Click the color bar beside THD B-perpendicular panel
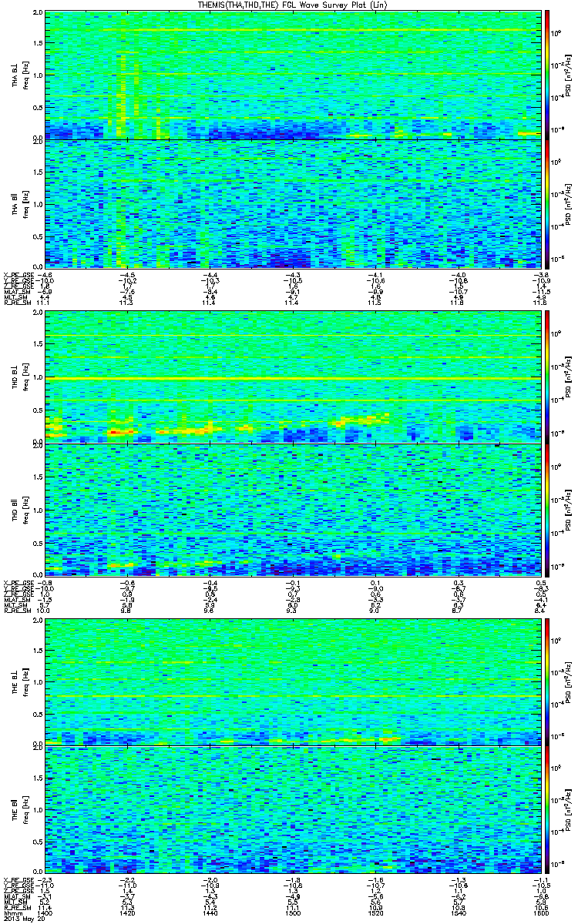Viewport: 578px width, 924px height. coord(548,377)
